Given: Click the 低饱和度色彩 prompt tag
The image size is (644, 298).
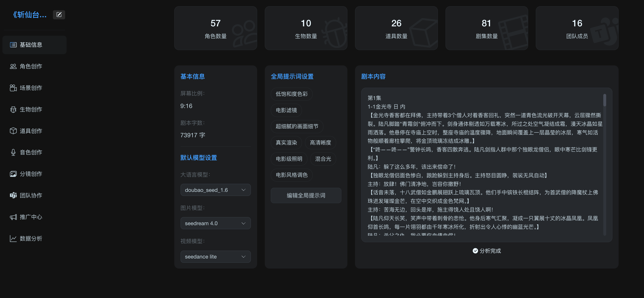Looking at the screenshot, I should tap(292, 94).
